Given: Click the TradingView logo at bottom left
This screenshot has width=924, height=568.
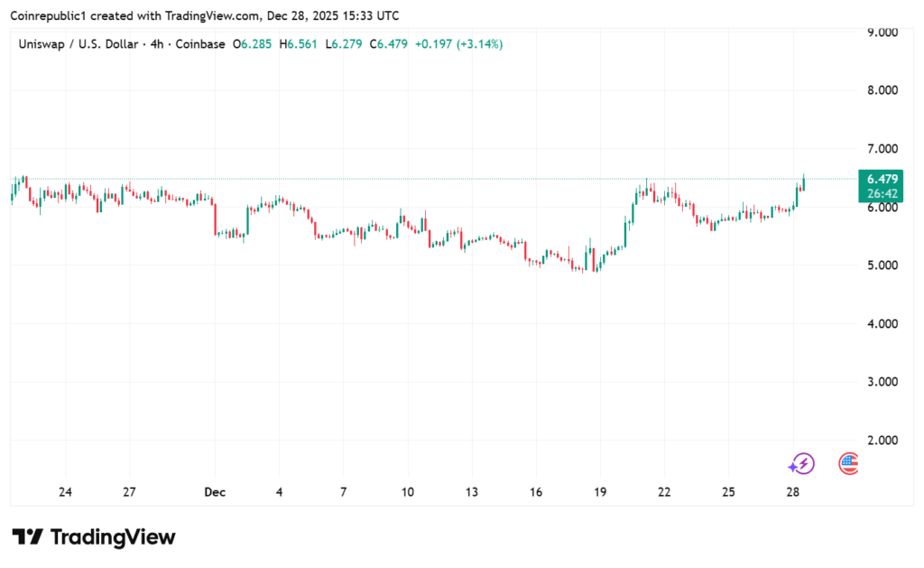Looking at the screenshot, I should pyautogui.click(x=93, y=537).
